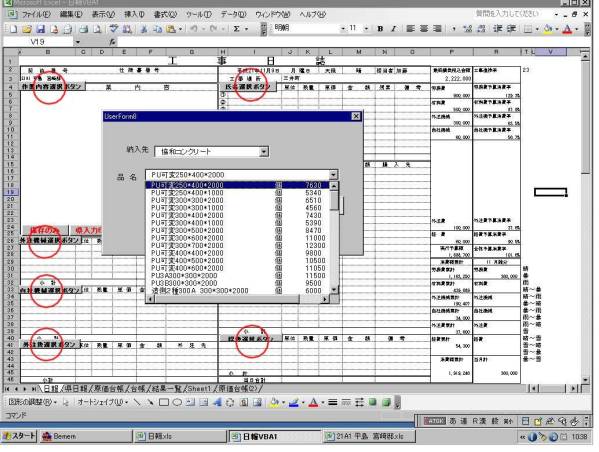The width and height of the screenshot is (599, 452).
Task: Click the 作業内容選択ボタン button
Action: pyautogui.click(x=52, y=87)
